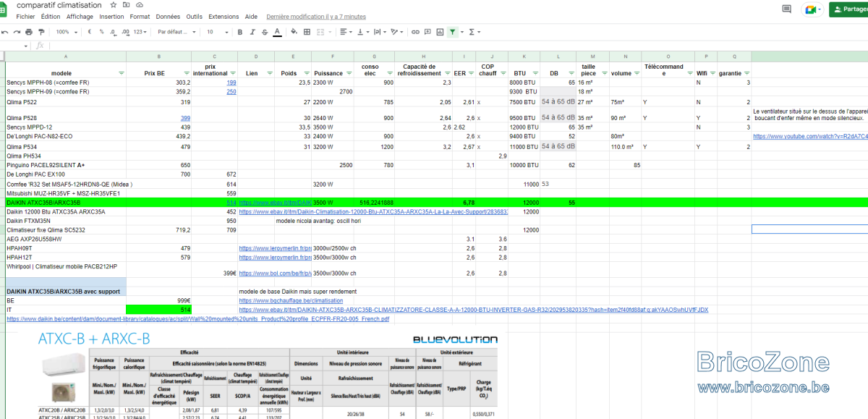
Task: Open vertical align dropdown
Action: coord(362,32)
